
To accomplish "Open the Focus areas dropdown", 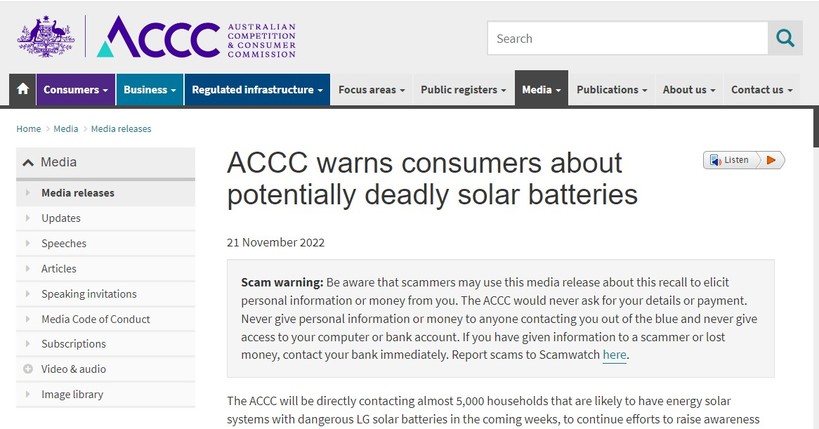I will coord(371,89).
